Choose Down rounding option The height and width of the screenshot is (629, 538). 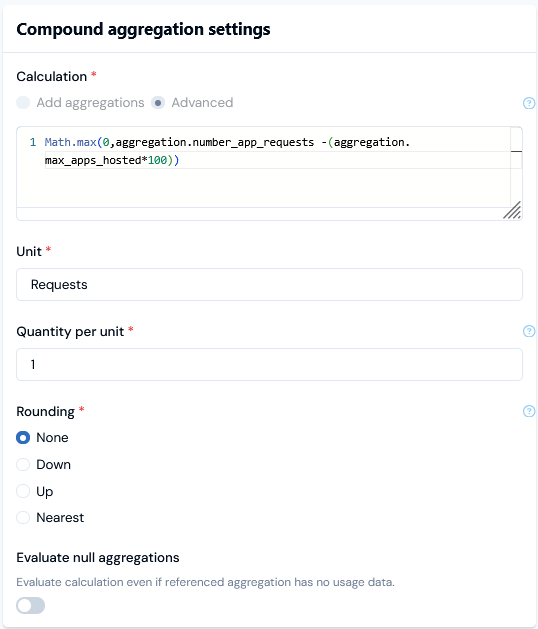(23, 464)
